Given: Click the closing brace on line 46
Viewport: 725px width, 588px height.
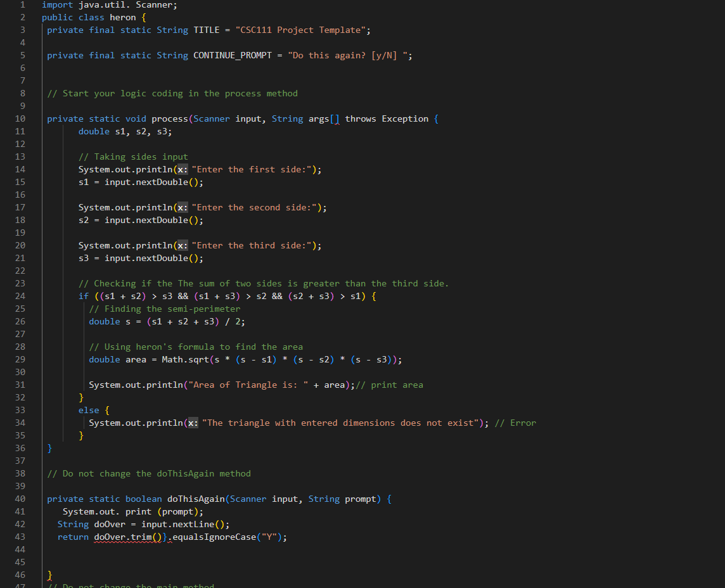Looking at the screenshot, I should [49, 575].
